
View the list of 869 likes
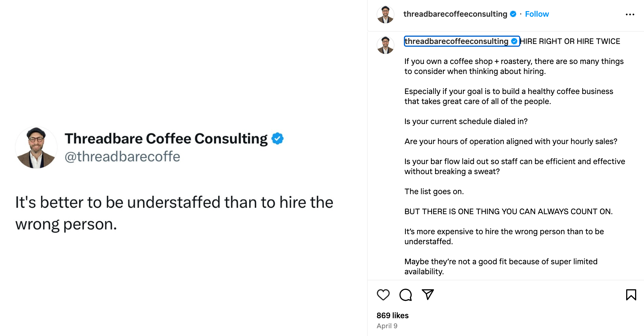point(392,315)
